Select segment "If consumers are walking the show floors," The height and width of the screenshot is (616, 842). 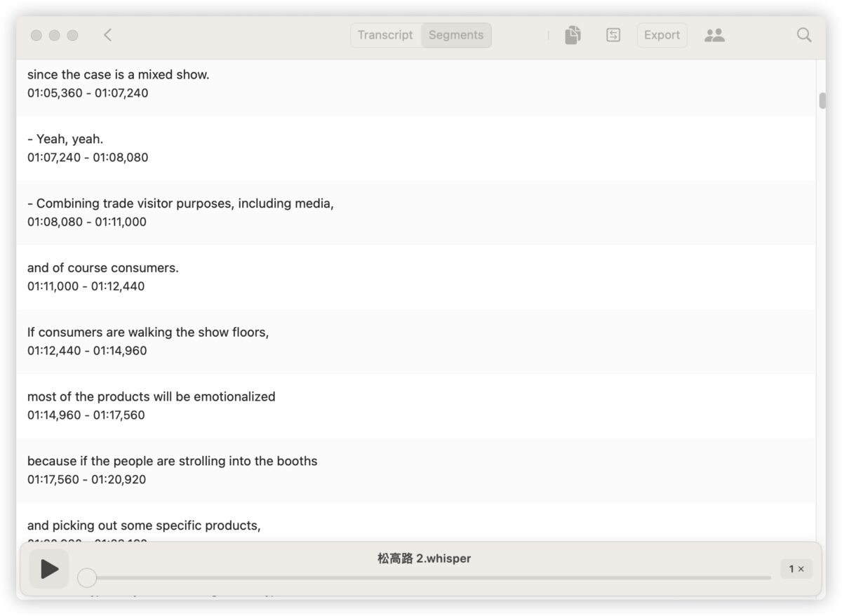[x=416, y=342]
